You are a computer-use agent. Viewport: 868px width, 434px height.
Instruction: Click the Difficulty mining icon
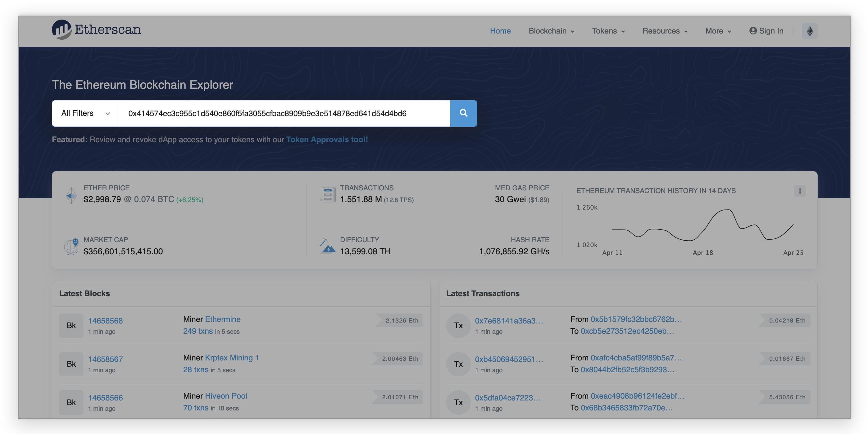coord(328,246)
